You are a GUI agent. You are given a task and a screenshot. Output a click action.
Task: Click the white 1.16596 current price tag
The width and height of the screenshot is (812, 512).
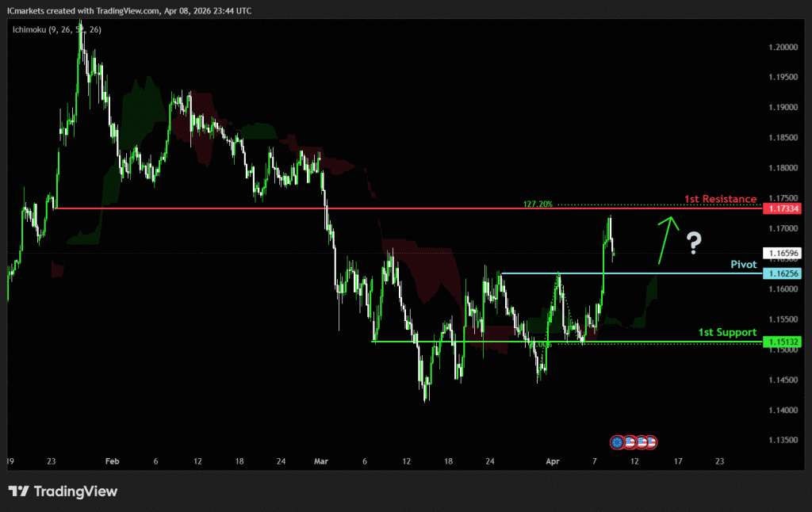782,254
